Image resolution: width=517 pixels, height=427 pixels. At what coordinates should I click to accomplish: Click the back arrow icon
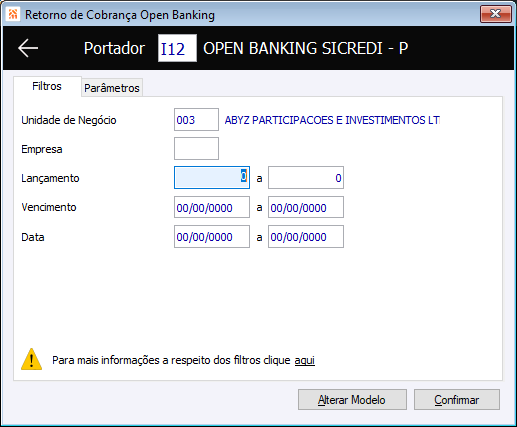pos(28,48)
